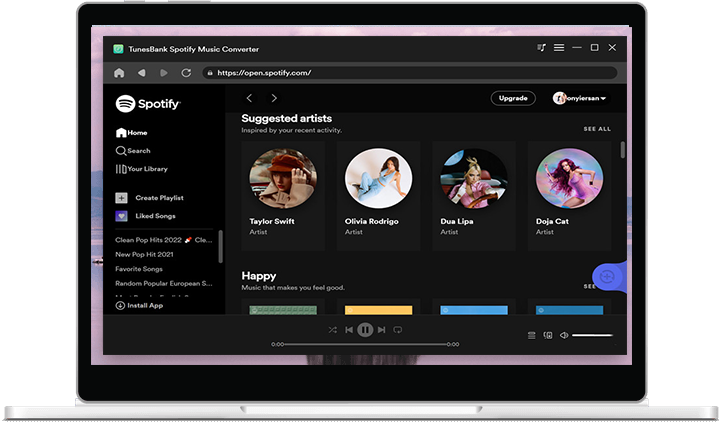Open connect to device icon

pyautogui.click(x=548, y=335)
